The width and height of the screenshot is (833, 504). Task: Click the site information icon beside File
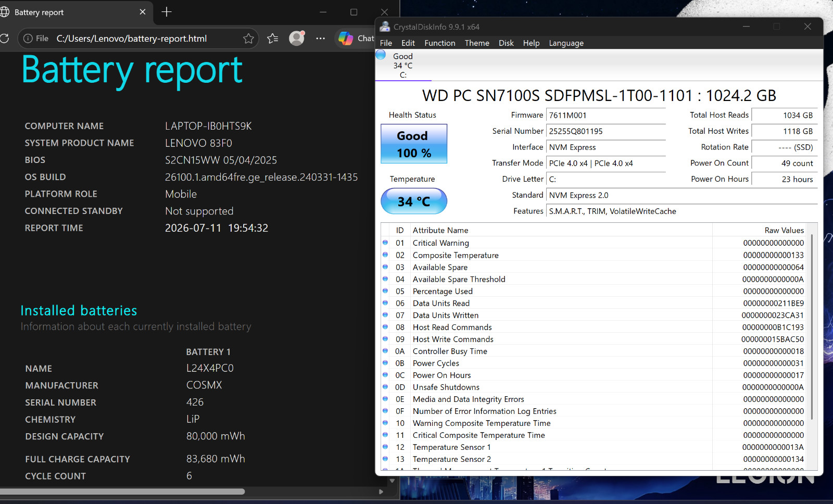28,39
